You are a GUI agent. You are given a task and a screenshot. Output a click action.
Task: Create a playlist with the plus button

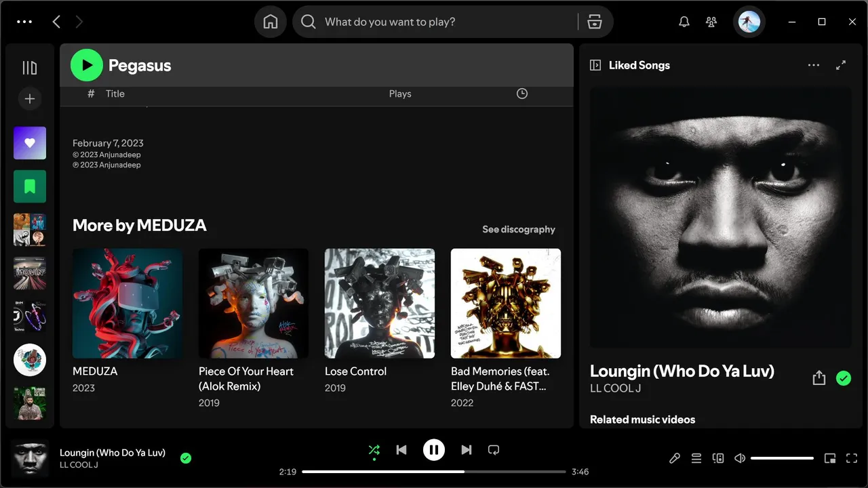pos(30,99)
